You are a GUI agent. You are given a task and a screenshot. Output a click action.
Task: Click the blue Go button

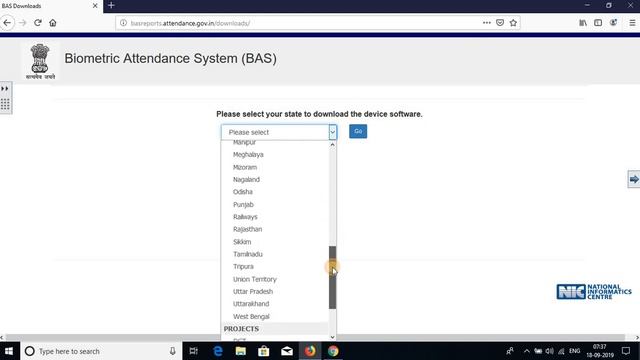click(358, 131)
